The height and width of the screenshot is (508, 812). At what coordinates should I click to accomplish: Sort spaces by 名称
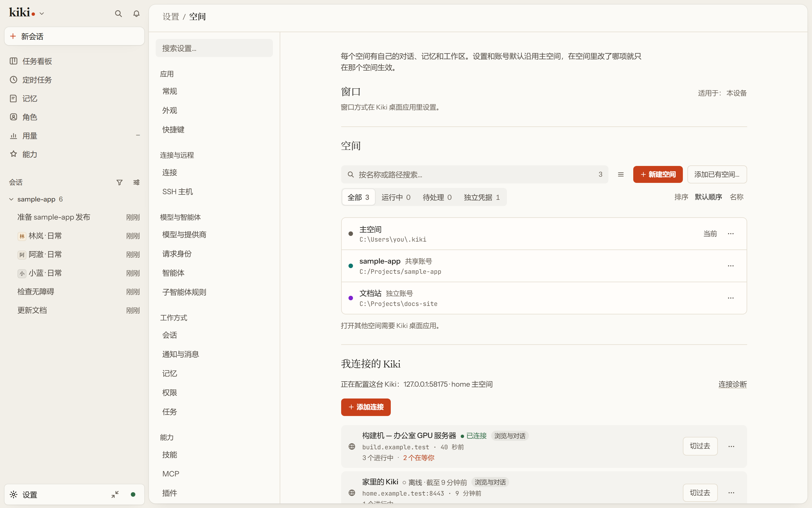(736, 197)
